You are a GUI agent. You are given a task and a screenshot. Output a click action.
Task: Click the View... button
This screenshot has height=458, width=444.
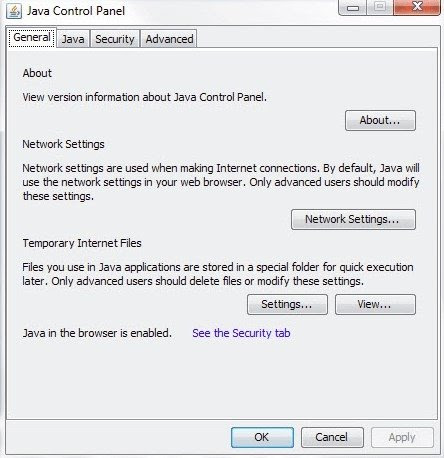(375, 304)
